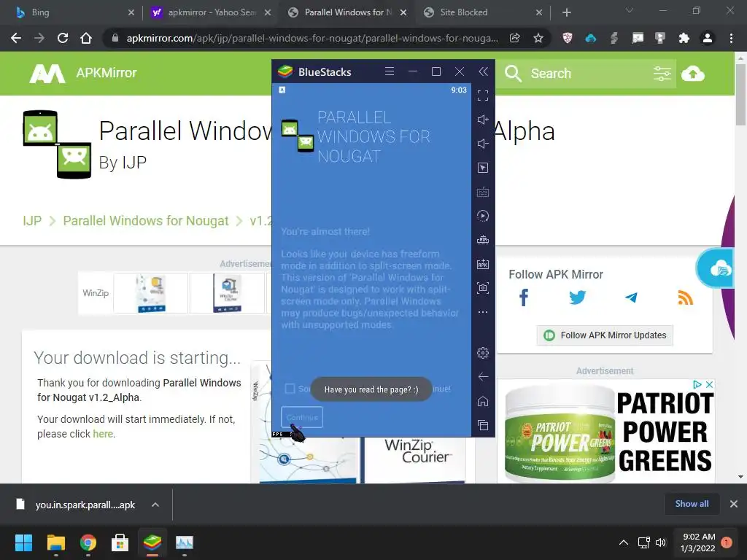Open APK Mirror Twitter icon
Screen dimensions: 747x560
tap(578, 297)
